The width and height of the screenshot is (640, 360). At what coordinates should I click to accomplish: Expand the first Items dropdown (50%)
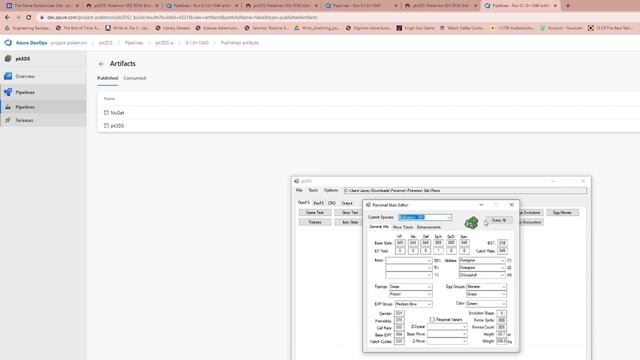click(429, 260)
